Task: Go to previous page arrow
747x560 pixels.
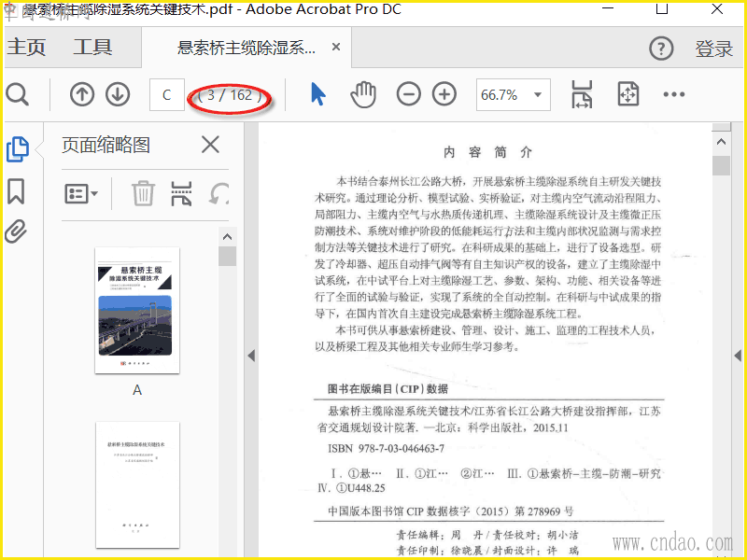Action: point(82,94)
